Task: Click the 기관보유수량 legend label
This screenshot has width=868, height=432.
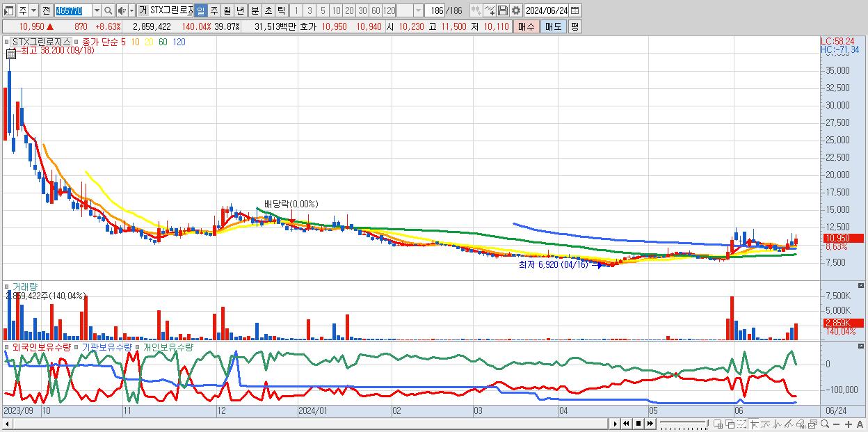Action: point(106,346)
